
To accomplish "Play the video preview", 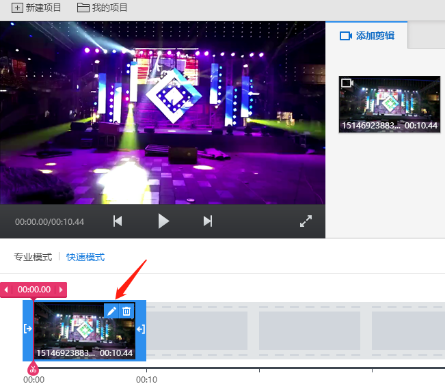I will point(163,221).
